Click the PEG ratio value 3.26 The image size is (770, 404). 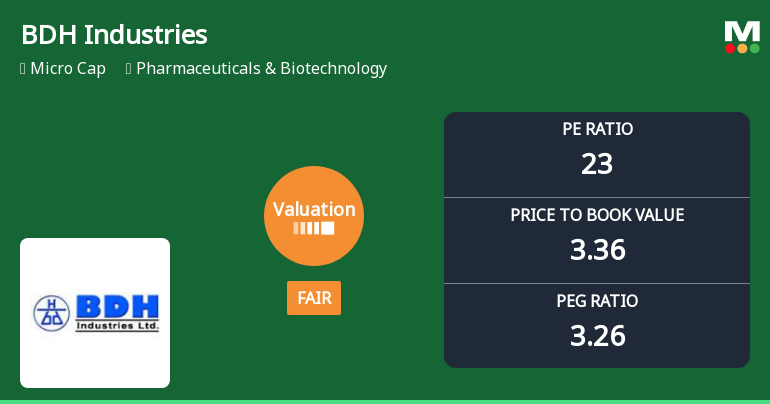coord(597,336)
